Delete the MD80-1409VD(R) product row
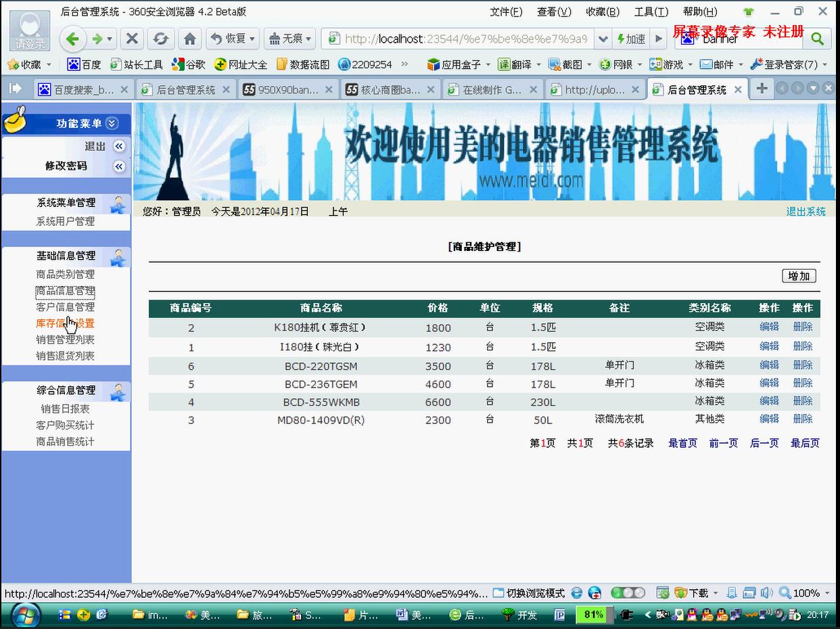 [803, 419]
